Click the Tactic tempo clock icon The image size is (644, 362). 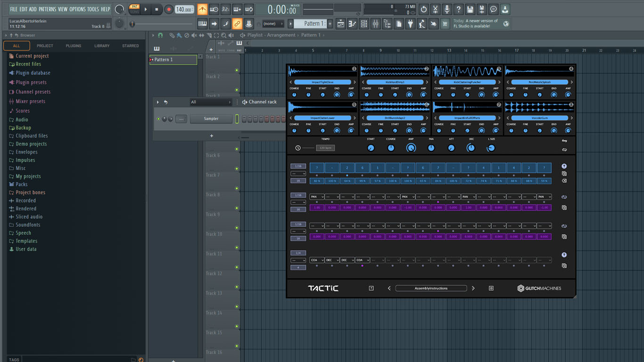pos(298,148)
